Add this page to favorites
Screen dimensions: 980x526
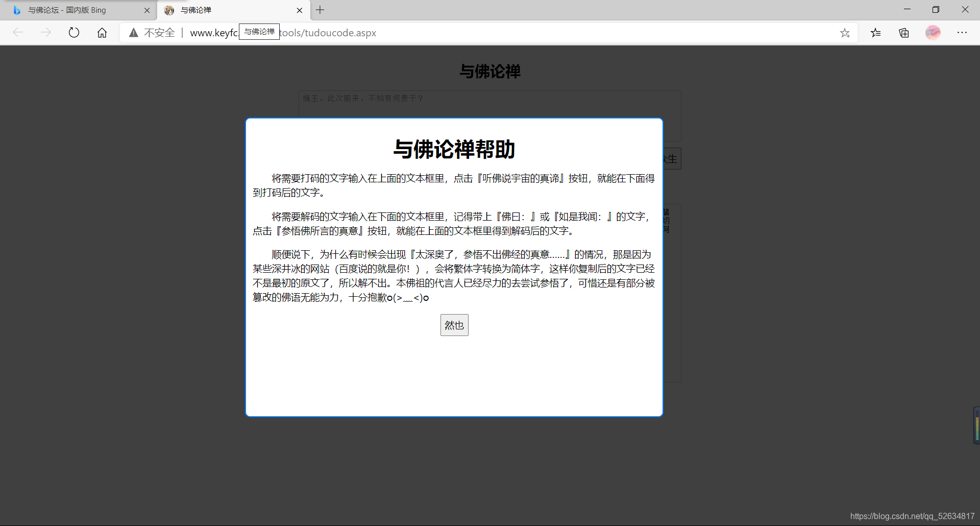click(845, 33)
